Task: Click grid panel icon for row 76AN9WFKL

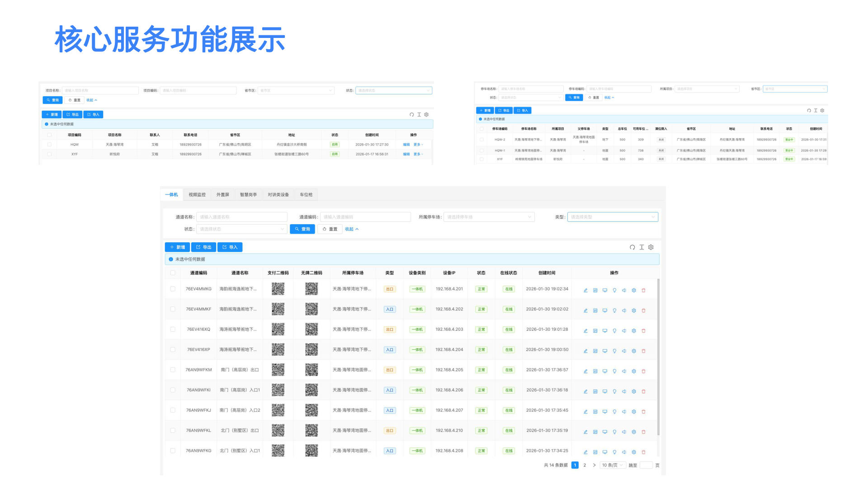Action: [595, 432]
